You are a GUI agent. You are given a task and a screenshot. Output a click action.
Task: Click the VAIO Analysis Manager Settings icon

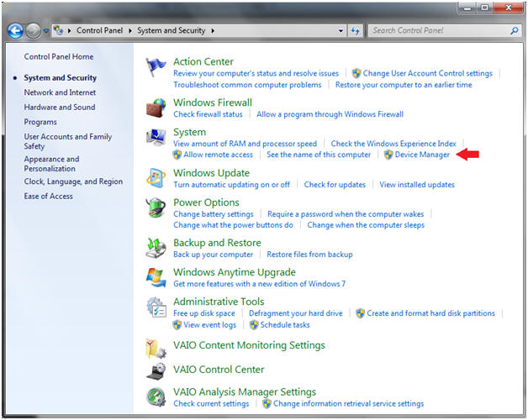pyautogui.click(x=156, y=396)
